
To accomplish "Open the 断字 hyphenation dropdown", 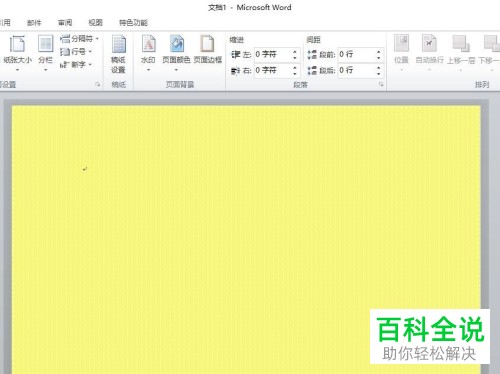I will click(76, 65).
